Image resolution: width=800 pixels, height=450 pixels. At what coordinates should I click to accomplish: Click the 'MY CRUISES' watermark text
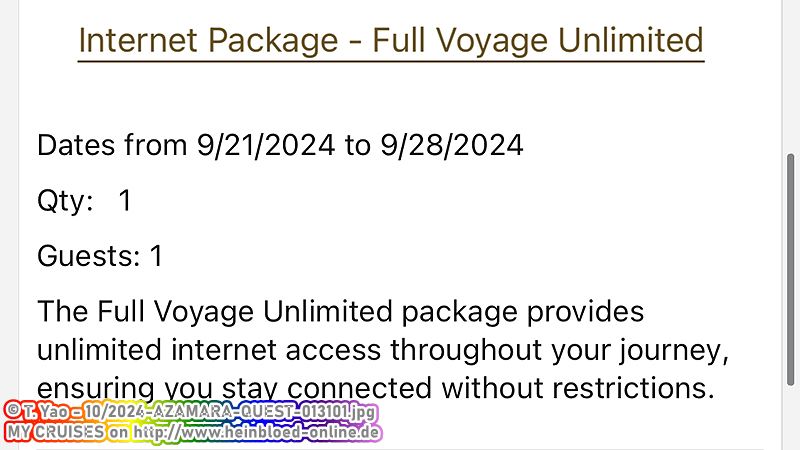(55, 432)
